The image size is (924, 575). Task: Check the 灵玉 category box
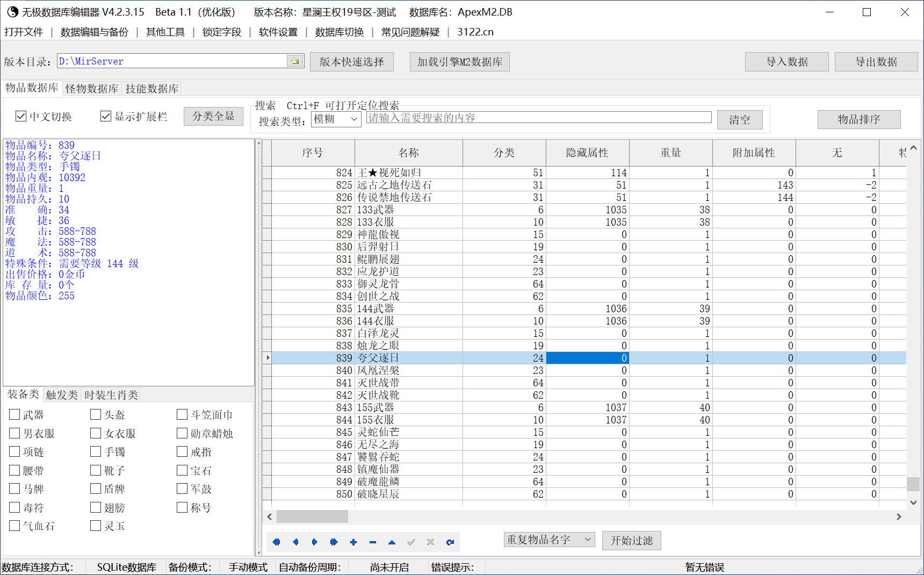pyautogui.click(x=96, y=526)
